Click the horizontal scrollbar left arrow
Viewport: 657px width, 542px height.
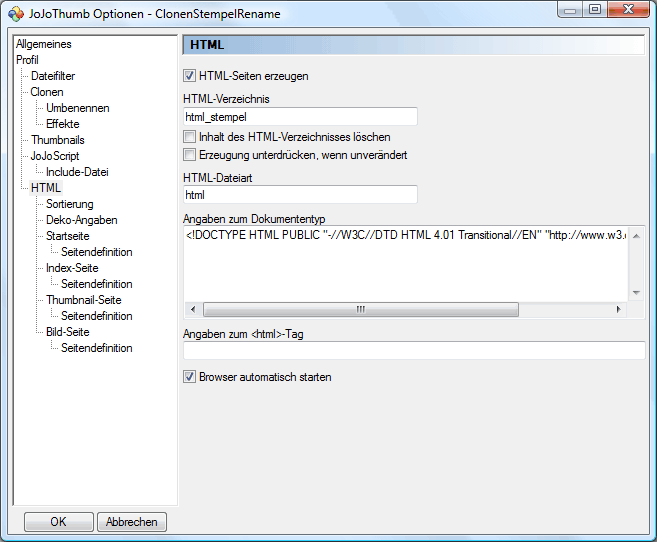[193, 310]
